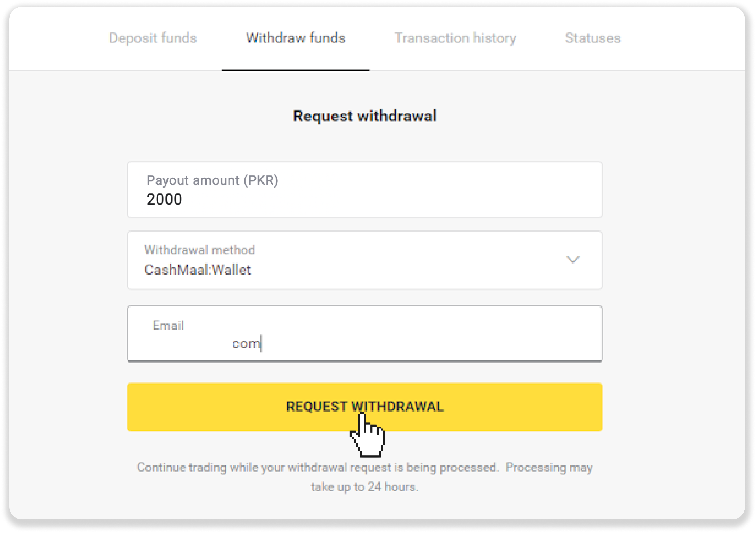Viewport: 756px width, 533px height.
Task: Click the 'Request withdrawal' heading
Action: tap(364, 116)
